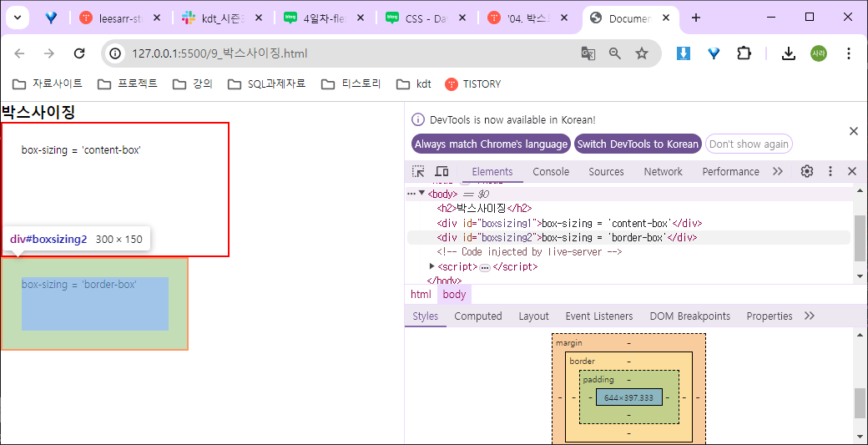Select html in the breadcrumb
Image resolution: width=868 pixels, height=445 pixels.
421,295
